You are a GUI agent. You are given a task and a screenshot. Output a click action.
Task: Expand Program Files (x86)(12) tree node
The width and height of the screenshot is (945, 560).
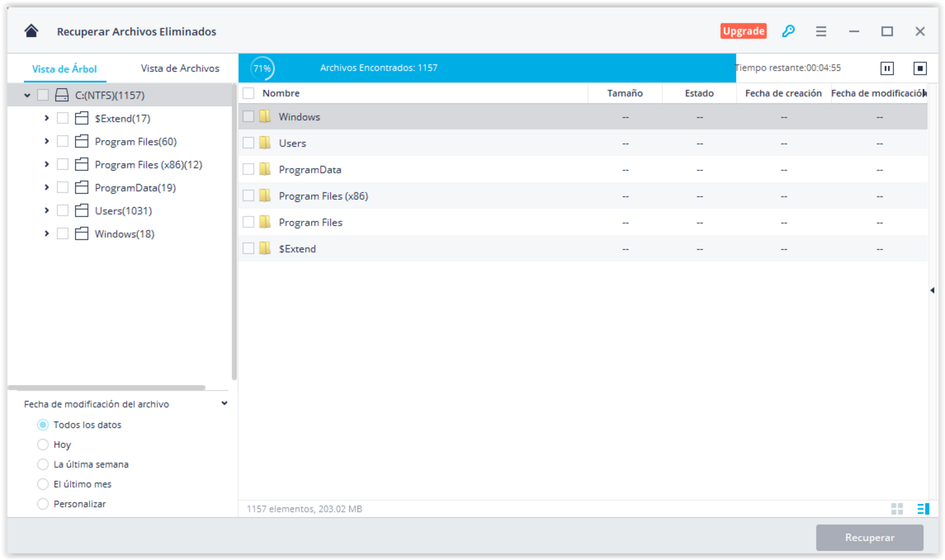tap(47, 164)
